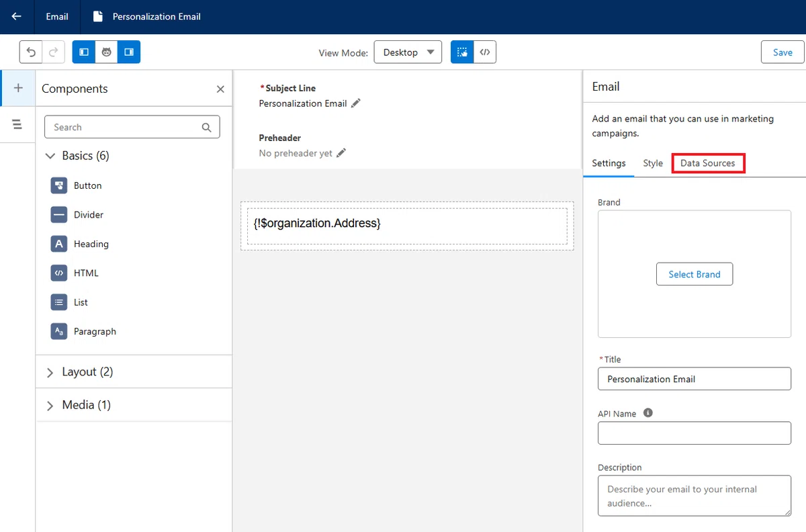Toggle the center canvas view button

coord(106,52)
